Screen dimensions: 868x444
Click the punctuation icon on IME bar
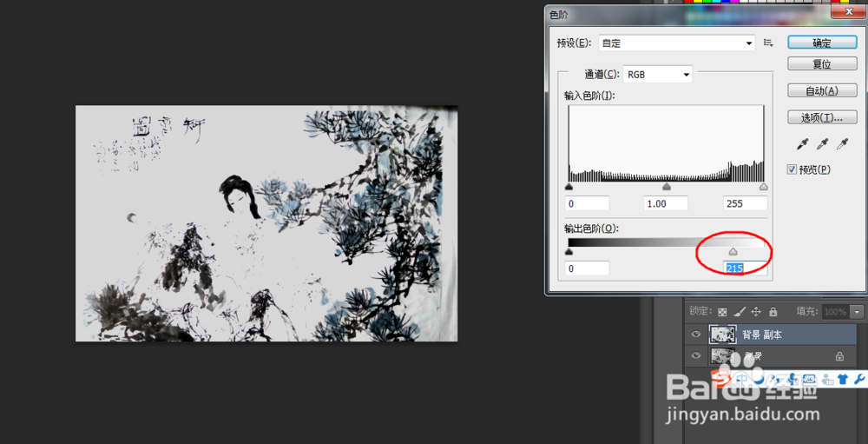pyautogui.click(x=776, y=379)
